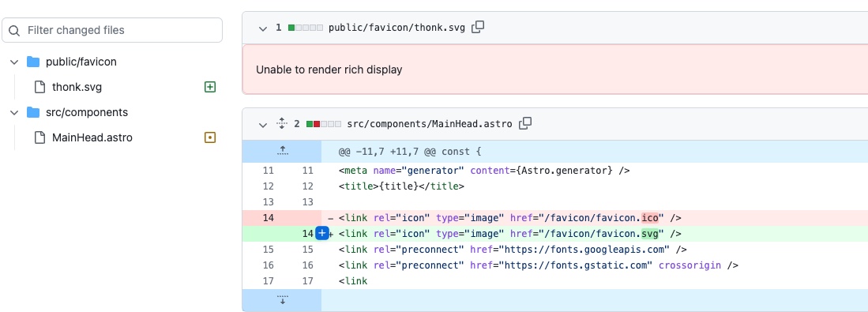Select line number 17 in right column
Image resolution: width=868 pixels, height=312 pixels.
tap(307, 281)
